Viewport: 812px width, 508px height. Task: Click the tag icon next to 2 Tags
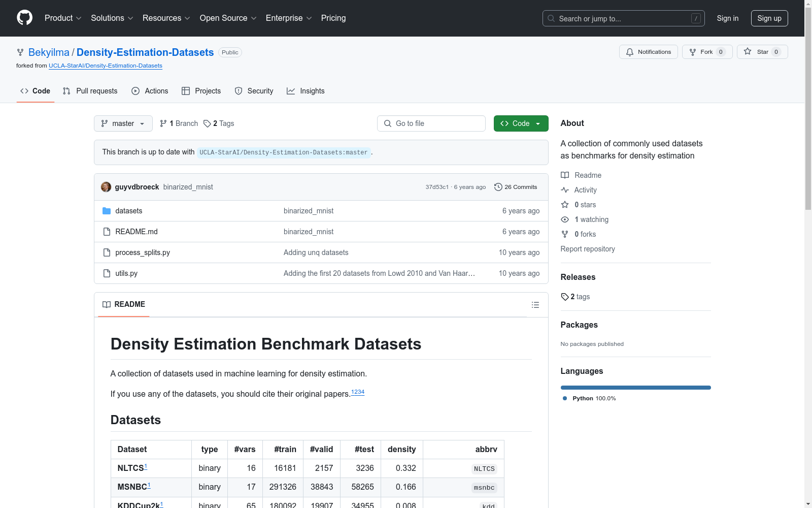coord(207,123)
